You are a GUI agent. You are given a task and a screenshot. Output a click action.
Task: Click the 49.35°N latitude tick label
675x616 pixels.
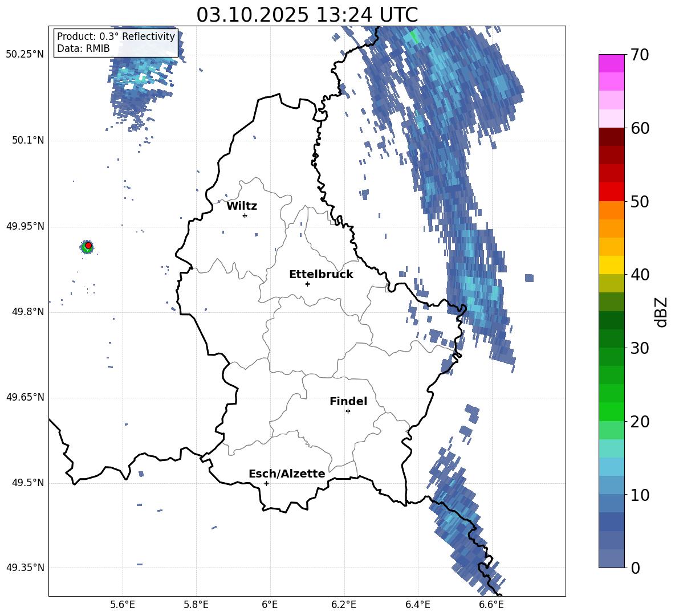(25, 568)
